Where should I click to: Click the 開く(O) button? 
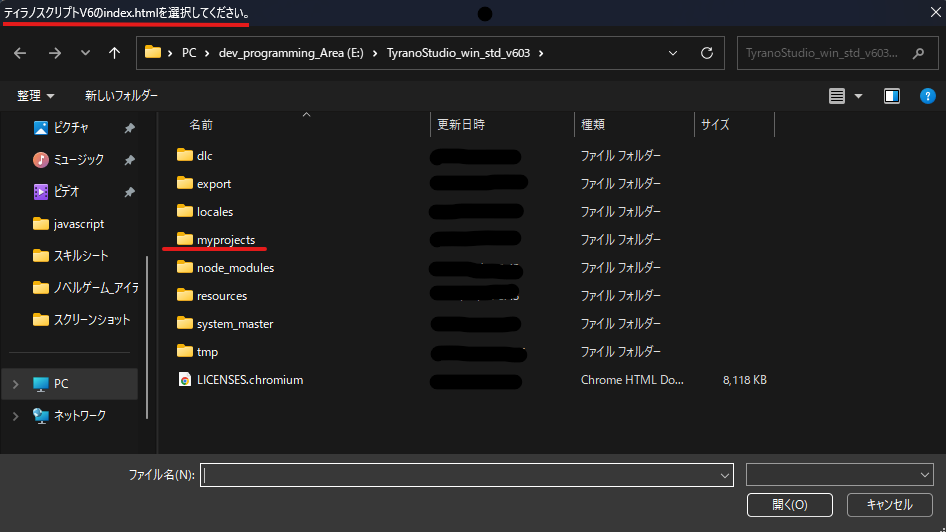[790, 504]
